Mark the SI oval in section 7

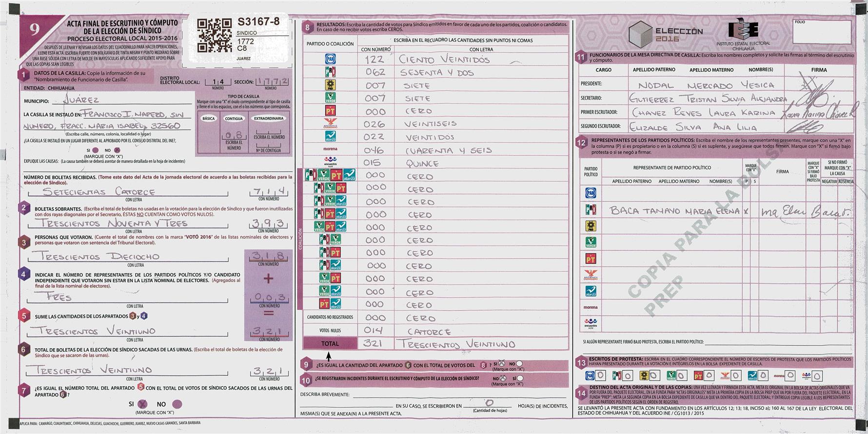tap(143, 404)
